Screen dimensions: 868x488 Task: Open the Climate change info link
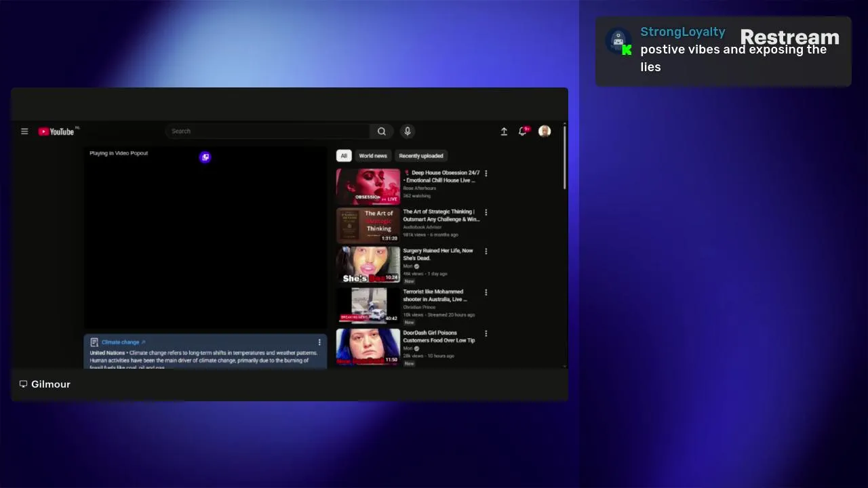[123, 342]
